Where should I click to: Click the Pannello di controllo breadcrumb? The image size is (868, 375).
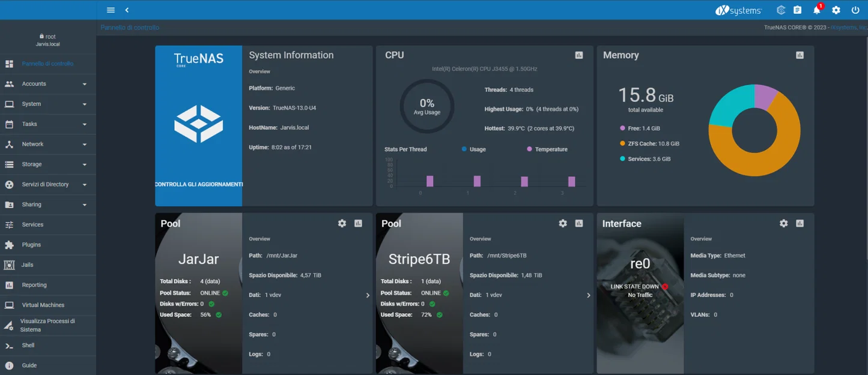click(130, 28)
